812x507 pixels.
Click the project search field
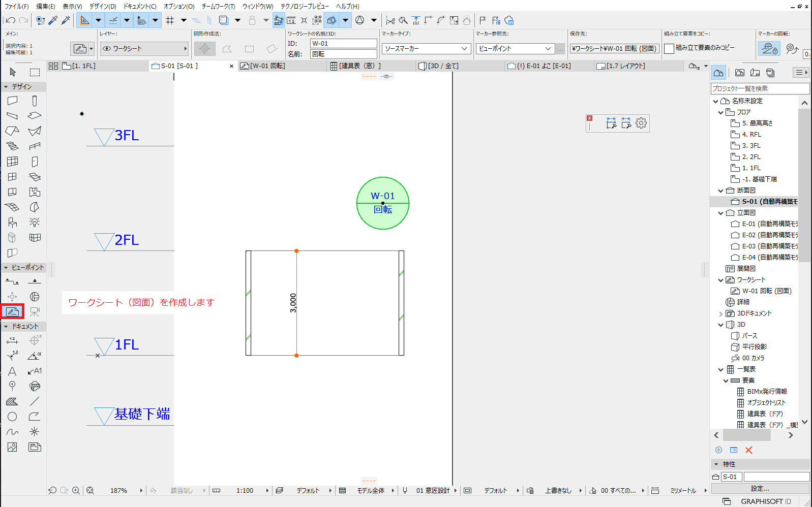760,88
